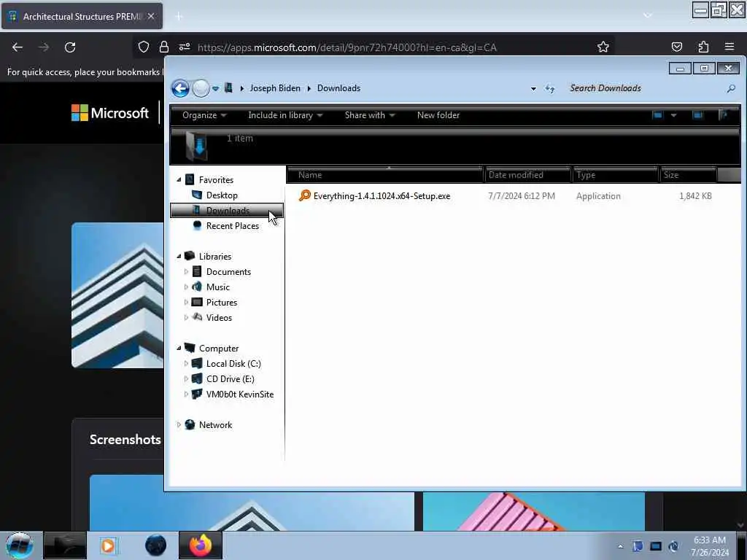Click the search magnifier icon in Explorer
Image resolution: width=747 pixels, height=560 pixels.
731,88
